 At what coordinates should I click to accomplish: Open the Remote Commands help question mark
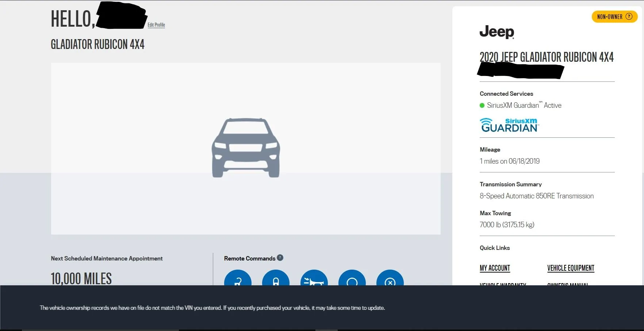click(x=280, y=258)
